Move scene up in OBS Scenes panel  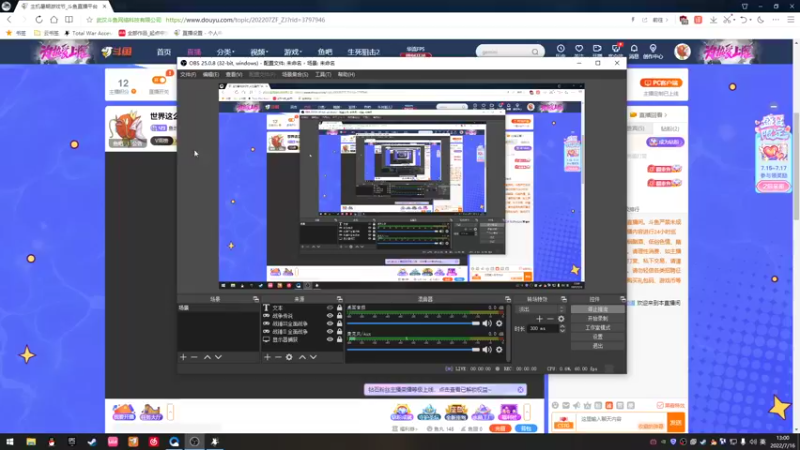207,357
